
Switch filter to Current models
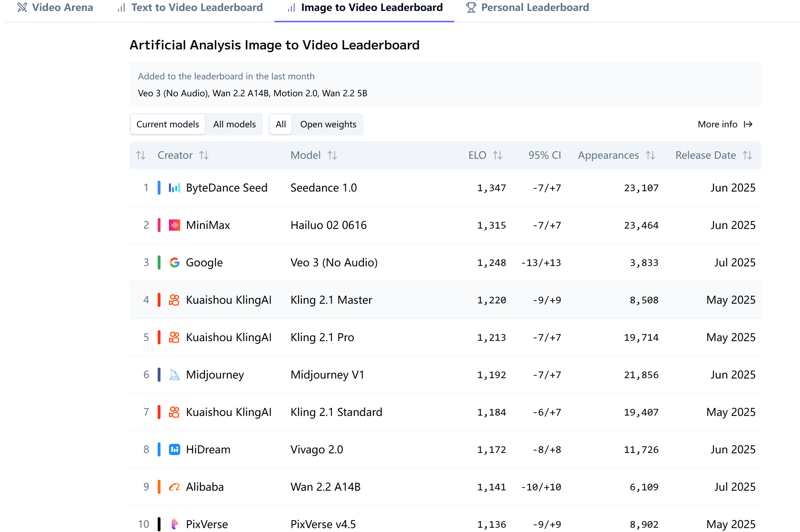[x=168, y=124]
